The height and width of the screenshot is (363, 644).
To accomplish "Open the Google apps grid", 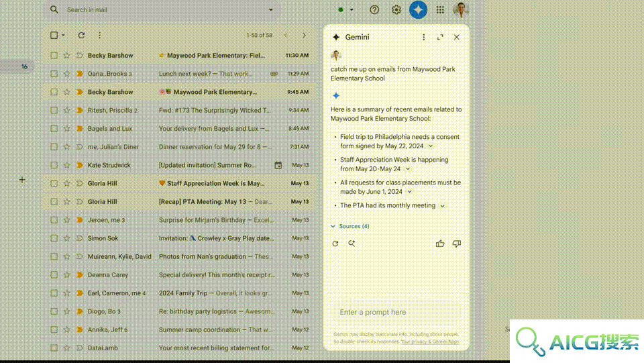I will tap(440, 9).
